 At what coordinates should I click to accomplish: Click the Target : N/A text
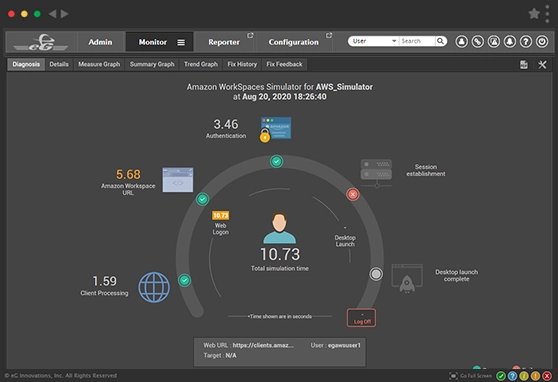click(220, 355)
